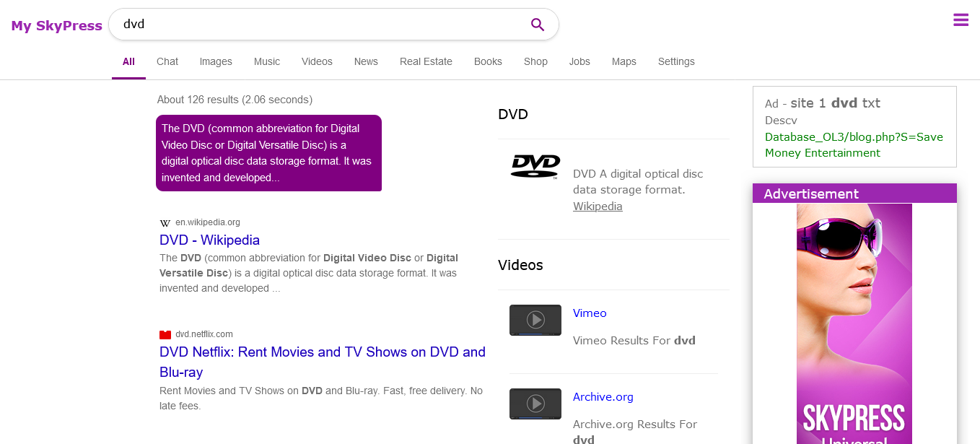Open the Settings tab
The width and height of the screenshot is (980, 444).
pyautogui.click(x=676, y=61)
